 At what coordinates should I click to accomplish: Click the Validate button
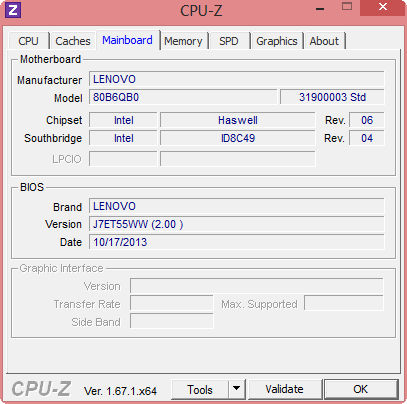(x=285, y=389)
